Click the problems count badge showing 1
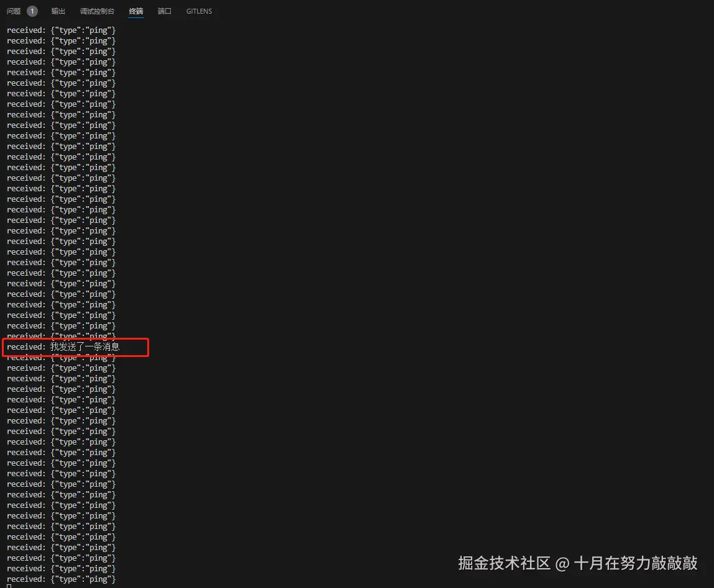Image resolution: width=714 pixels, height=588 pixels. pos(31,11)
